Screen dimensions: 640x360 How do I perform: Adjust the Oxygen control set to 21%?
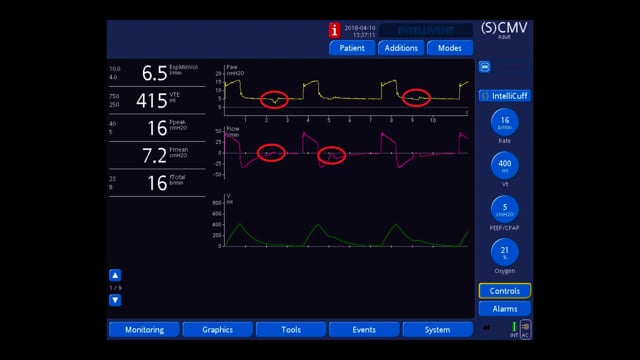(504, 252)
